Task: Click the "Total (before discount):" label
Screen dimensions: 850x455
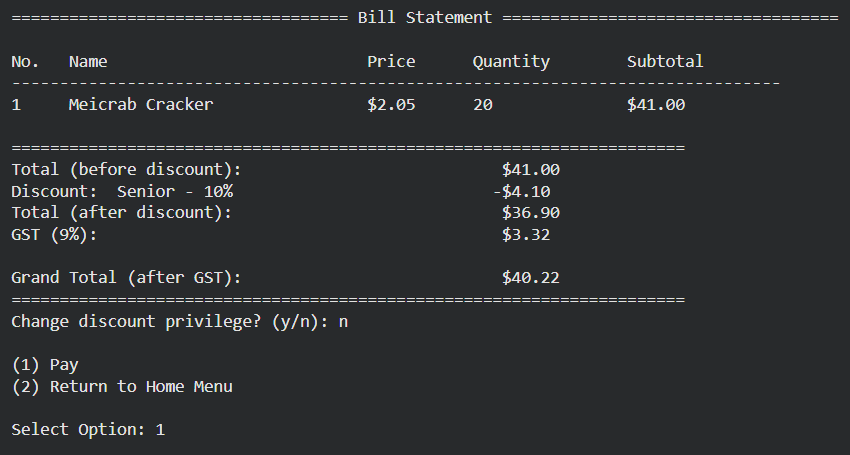Action: pos(126,170)
